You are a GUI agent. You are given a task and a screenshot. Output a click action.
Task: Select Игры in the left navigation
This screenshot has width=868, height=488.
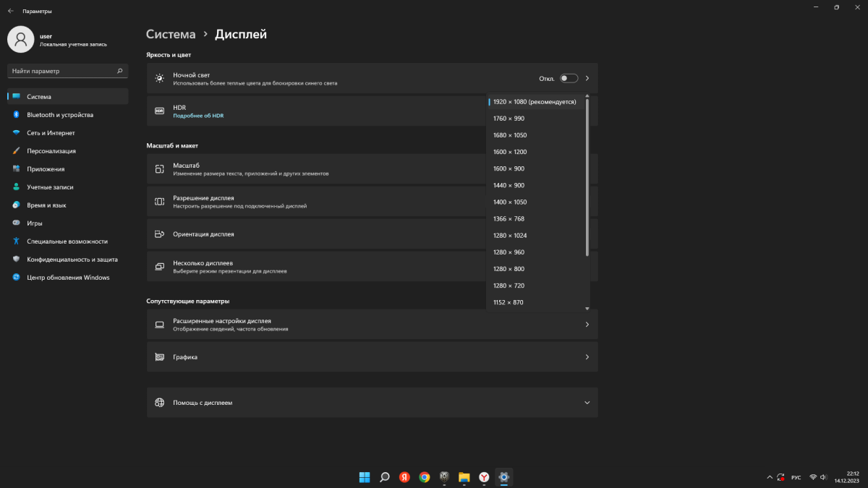click(35, 223)
